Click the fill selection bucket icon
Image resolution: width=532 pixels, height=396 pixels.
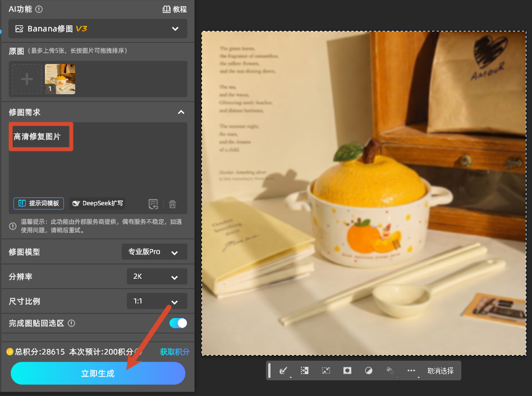click(x=390, y=371)
